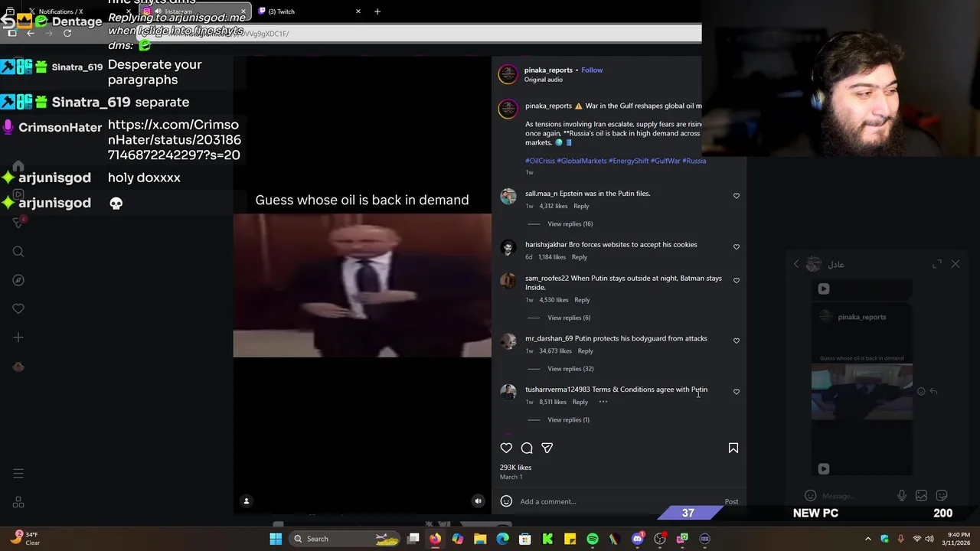Reply to the shared reel message arrow
This screenshot has height=551, width=980.
coord(933,391)
